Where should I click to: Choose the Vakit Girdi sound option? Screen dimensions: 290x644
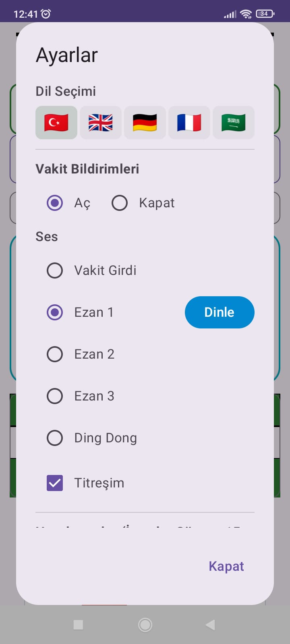click(x=55, y=270)
